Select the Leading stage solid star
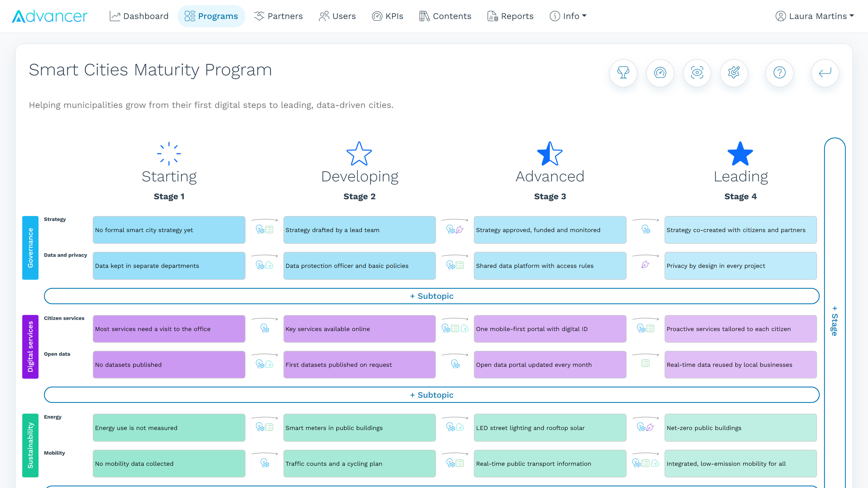The width and height of the screenshot is (868, 488). pyautogui.click(x=740, y=153)
